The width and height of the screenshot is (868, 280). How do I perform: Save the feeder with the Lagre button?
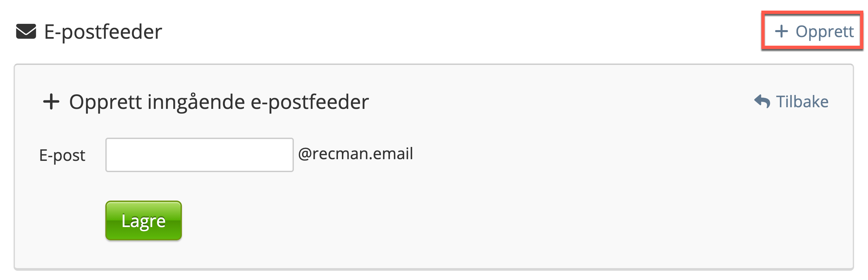143,221
